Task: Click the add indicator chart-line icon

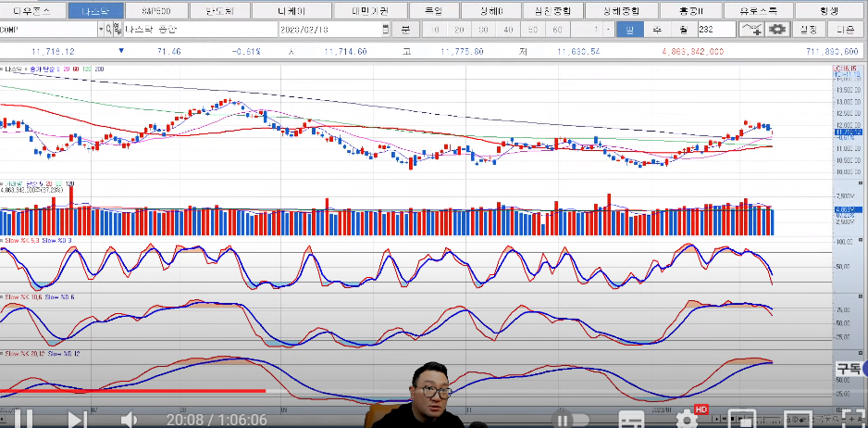Action: coord(751,30)
